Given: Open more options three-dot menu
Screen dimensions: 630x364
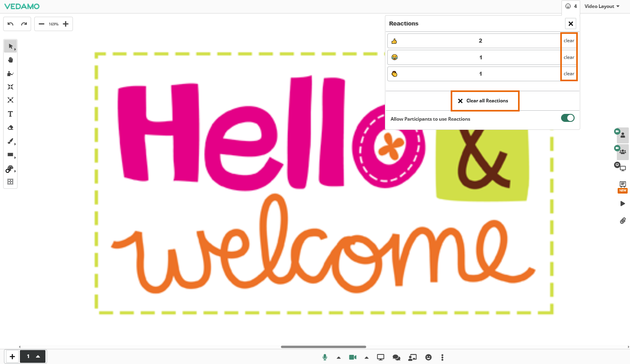Looking at the screenshot, I should click(x=442, y=357).
